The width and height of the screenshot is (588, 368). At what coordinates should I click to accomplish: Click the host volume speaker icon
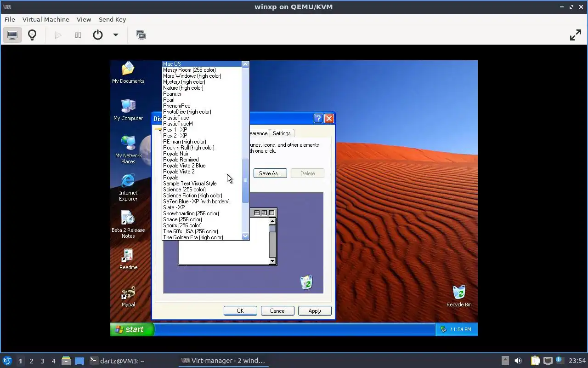pyautogui.click(x=518, y=361)
